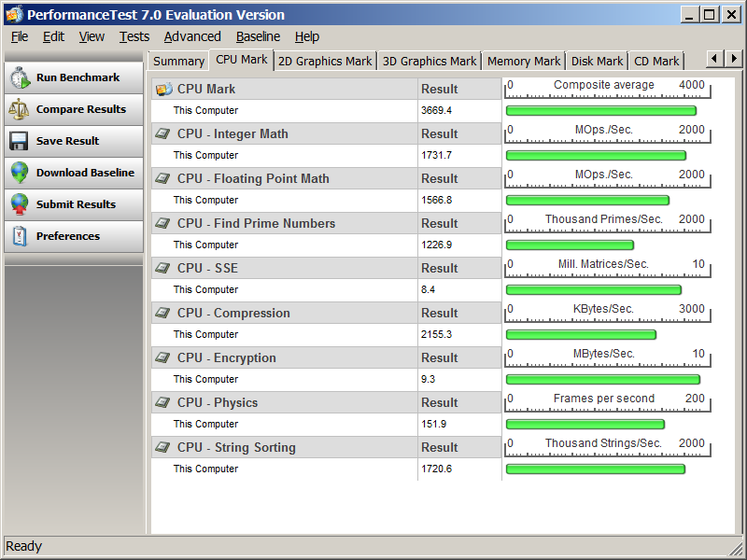This screenshot has width=747, height=560.
Task: Click the Download Baseline globe icon
Action: (20, 173)
